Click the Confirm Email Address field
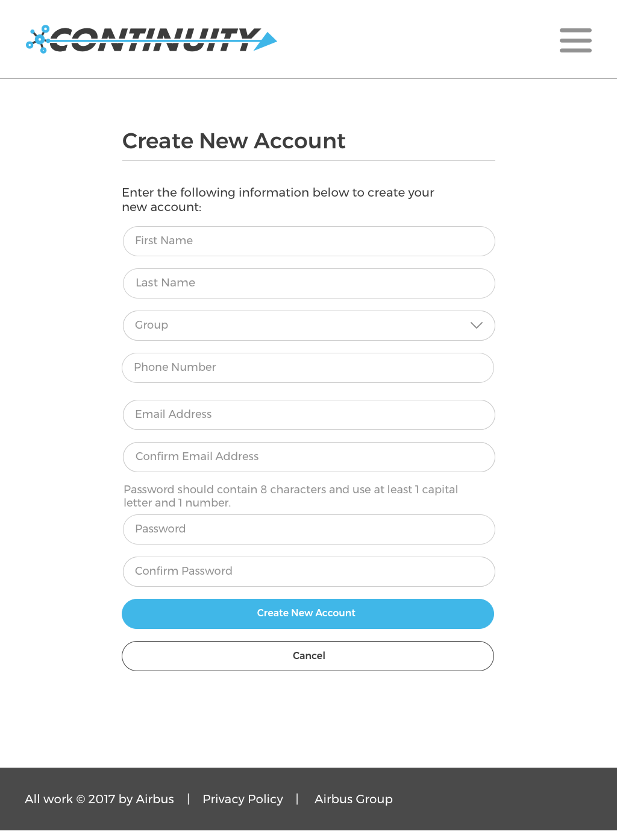 (309, 457)
